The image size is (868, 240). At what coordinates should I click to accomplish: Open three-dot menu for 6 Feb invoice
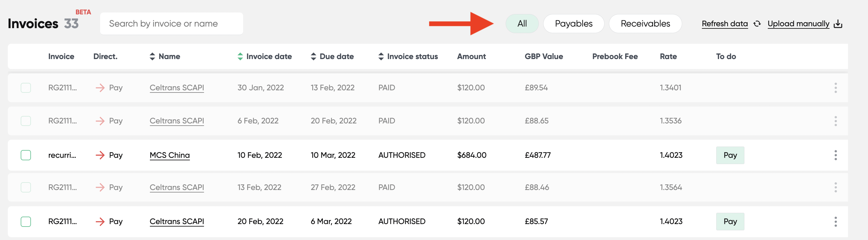click(835, 121)
